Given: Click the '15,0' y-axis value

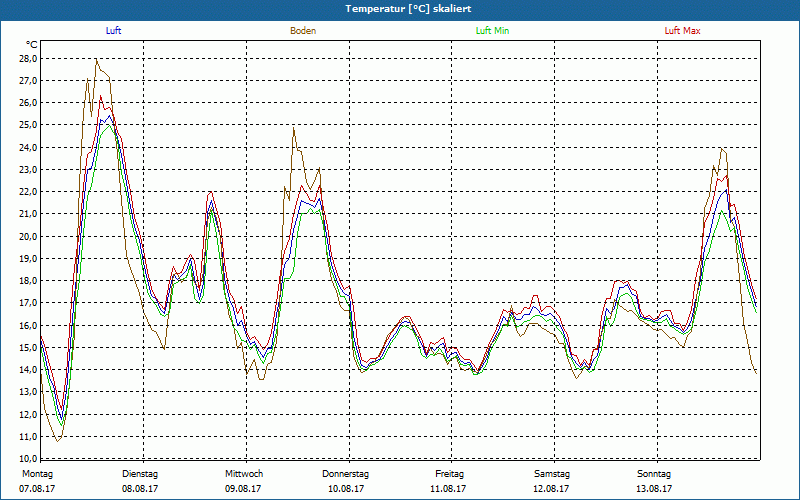Looking at the screenshot, I should tap(29, 347).
